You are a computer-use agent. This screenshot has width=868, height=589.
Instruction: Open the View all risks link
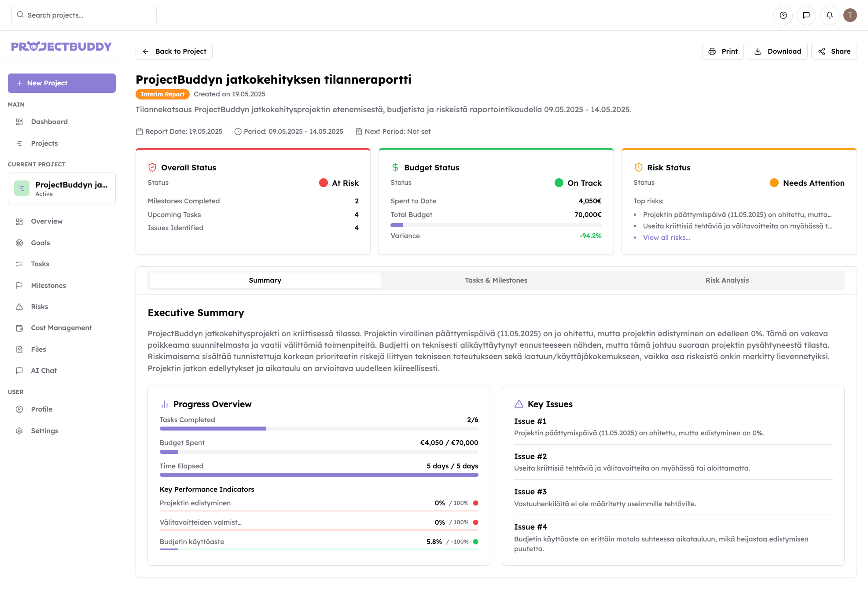click(666, 238)
